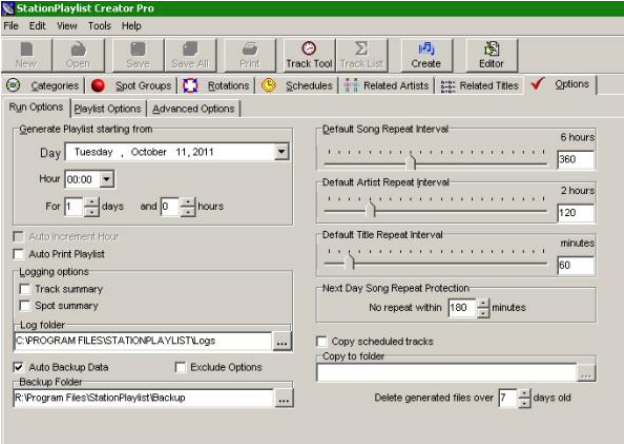624x444 pixels.
Task: Click the weekday Tuesday in Day field
Action: (94, 152)
